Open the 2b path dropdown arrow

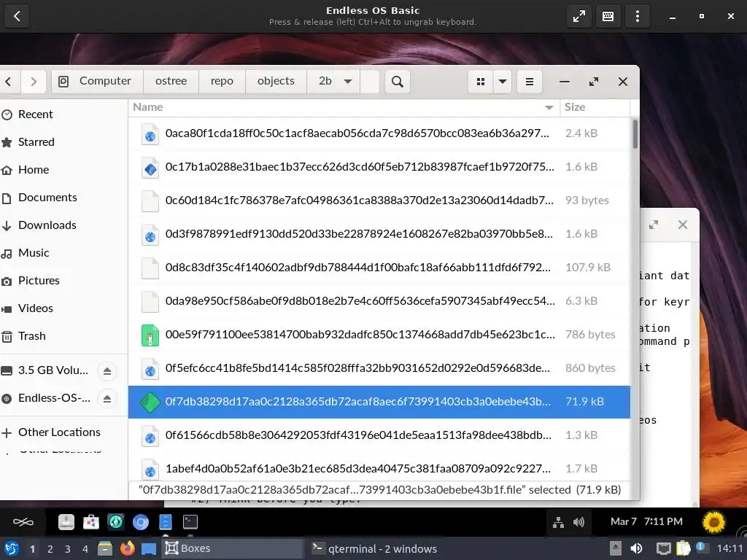click(x=348, y=82)
